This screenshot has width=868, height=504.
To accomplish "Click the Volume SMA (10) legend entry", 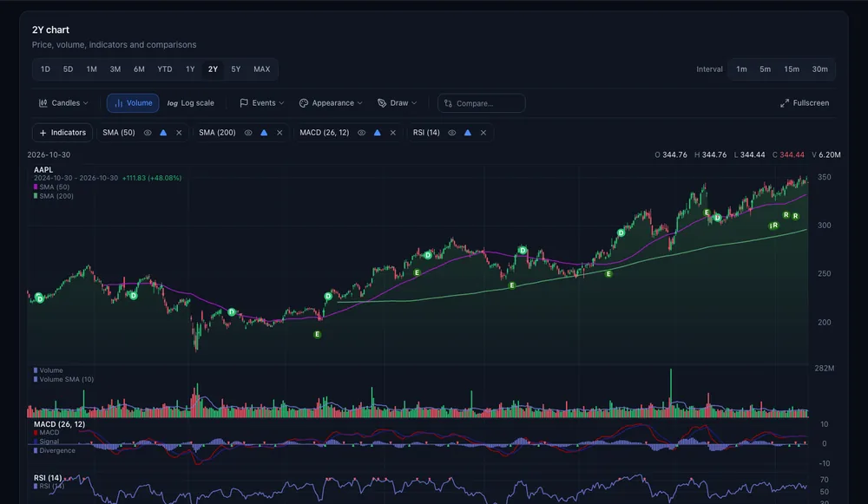I will [63, 380].
